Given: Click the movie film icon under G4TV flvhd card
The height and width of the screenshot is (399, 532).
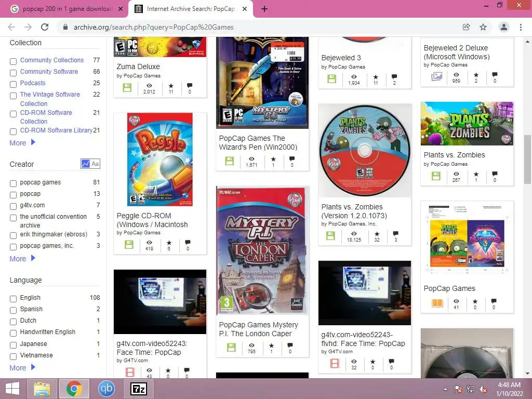Looking at the screenshot, I should click(x=335, y=363).
